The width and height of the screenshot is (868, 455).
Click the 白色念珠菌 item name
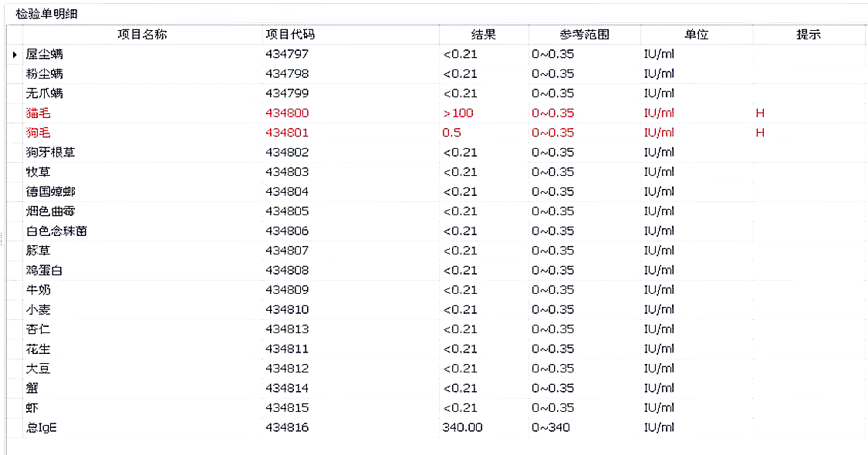[x=56, y=231]
